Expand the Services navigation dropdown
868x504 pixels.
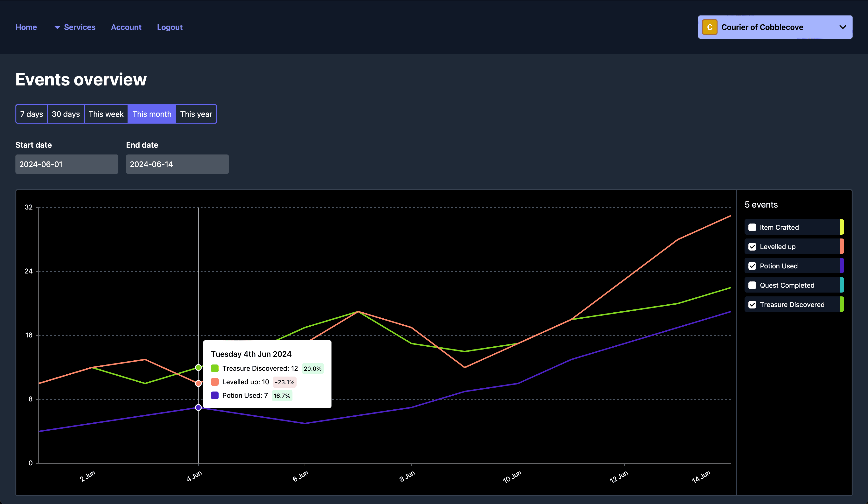(x=80, y=27)
